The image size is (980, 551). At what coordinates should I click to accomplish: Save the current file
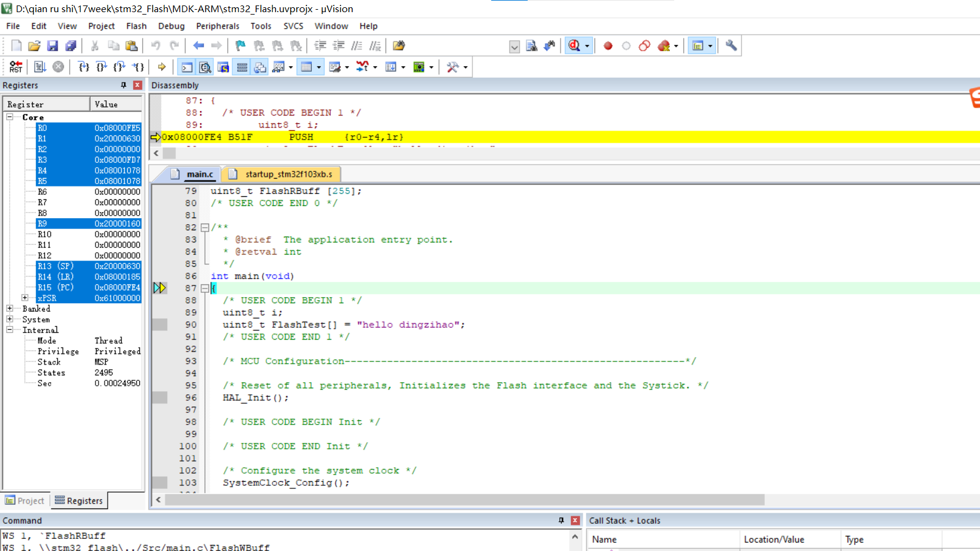click(x=52, y=46)
